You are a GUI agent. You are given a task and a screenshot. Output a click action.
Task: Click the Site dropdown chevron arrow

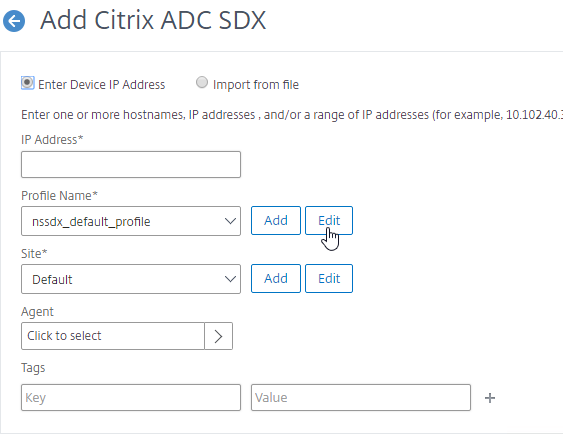(x=230, y=279)
